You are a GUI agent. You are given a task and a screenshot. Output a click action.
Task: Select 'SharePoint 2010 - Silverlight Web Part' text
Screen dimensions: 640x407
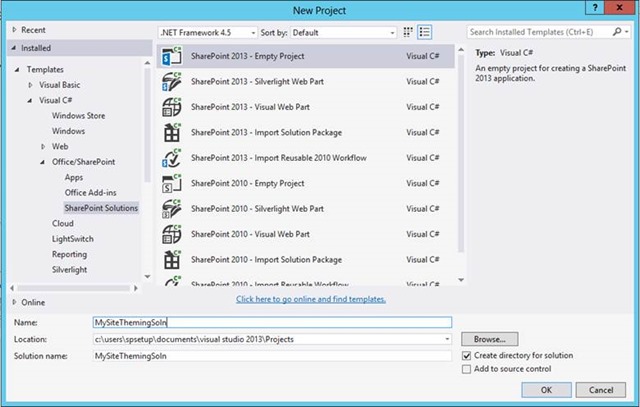click(x=257, y=209)
